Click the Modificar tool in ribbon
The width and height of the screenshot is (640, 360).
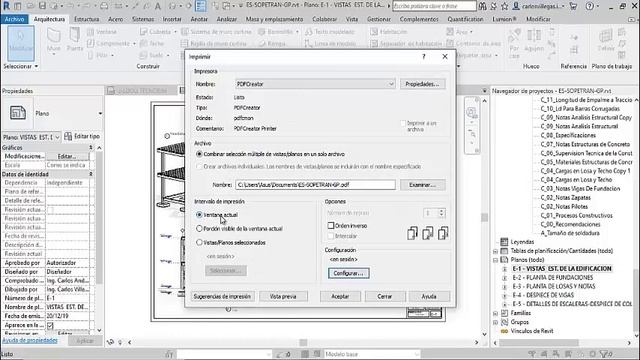[21, 43]
